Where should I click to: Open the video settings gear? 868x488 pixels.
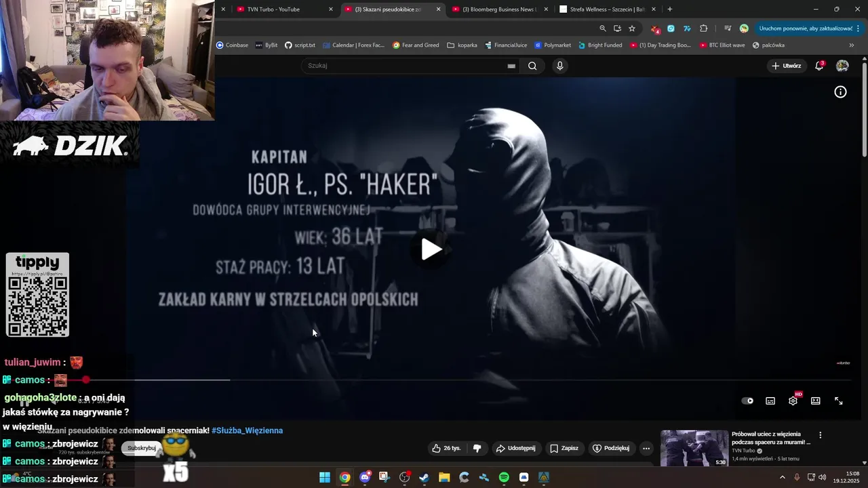[793, 401]
